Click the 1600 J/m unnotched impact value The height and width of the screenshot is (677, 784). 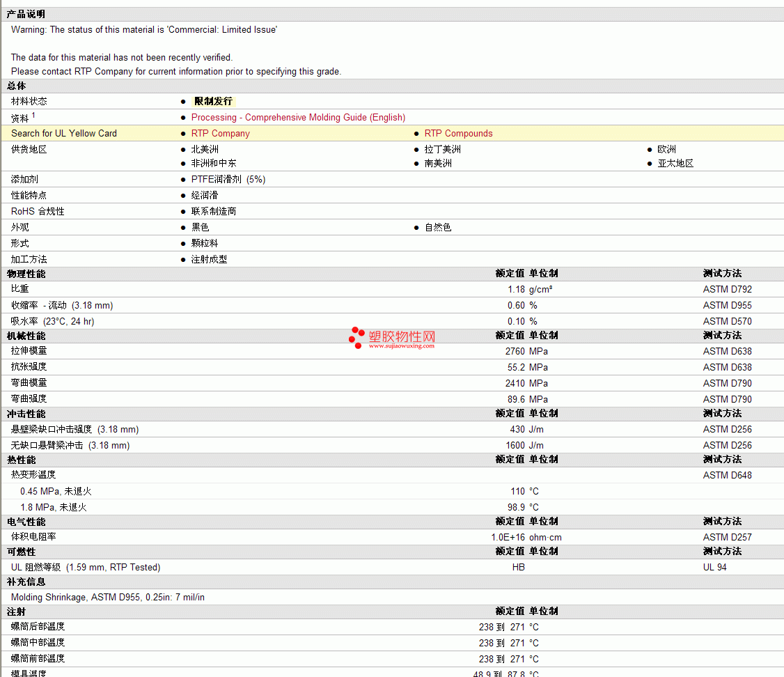tap(524, 446)
